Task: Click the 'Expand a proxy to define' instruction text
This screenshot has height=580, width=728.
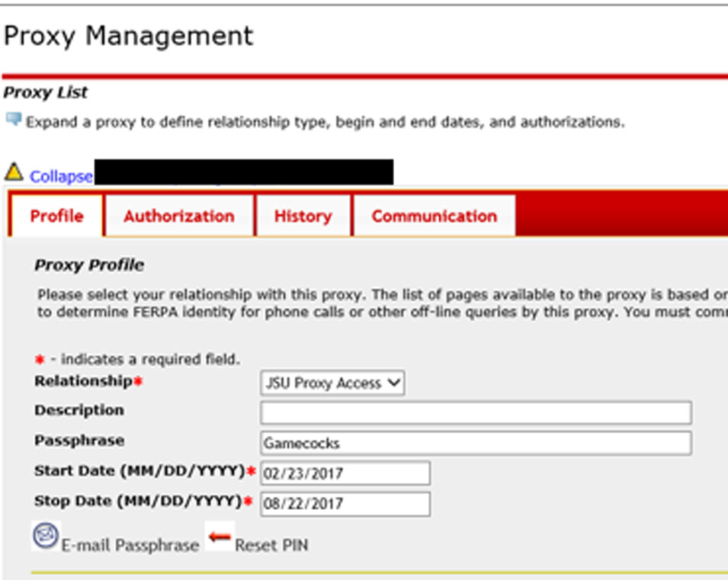Action: [325, 122]
